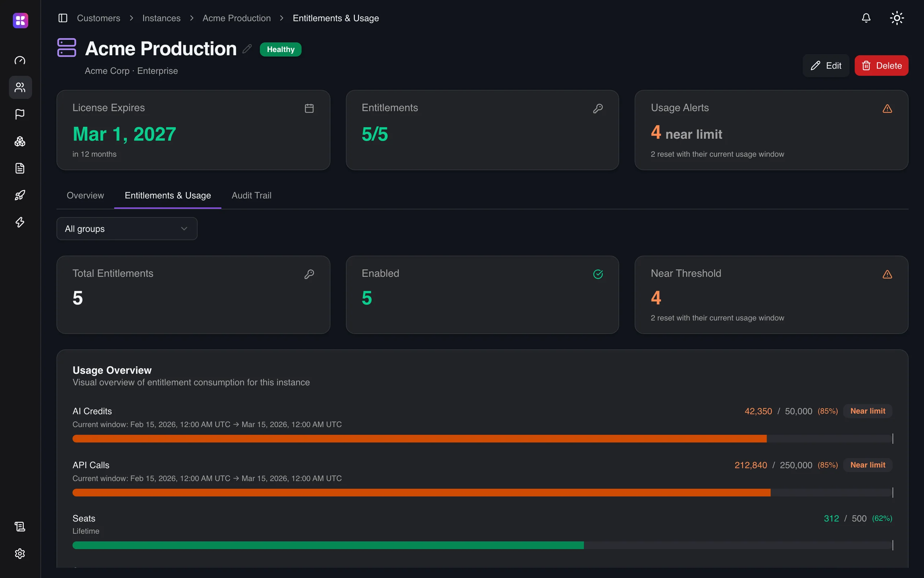The width and height of the screenshot is (924, 578).
Task: Click the 312 Seats usage value
Action: coord(831,518)
